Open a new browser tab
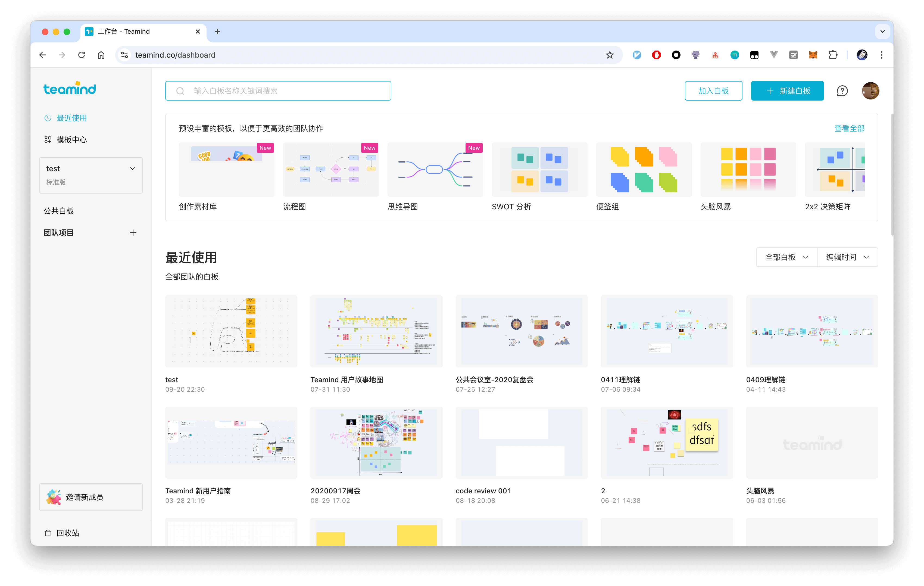 tap(217, 32)
